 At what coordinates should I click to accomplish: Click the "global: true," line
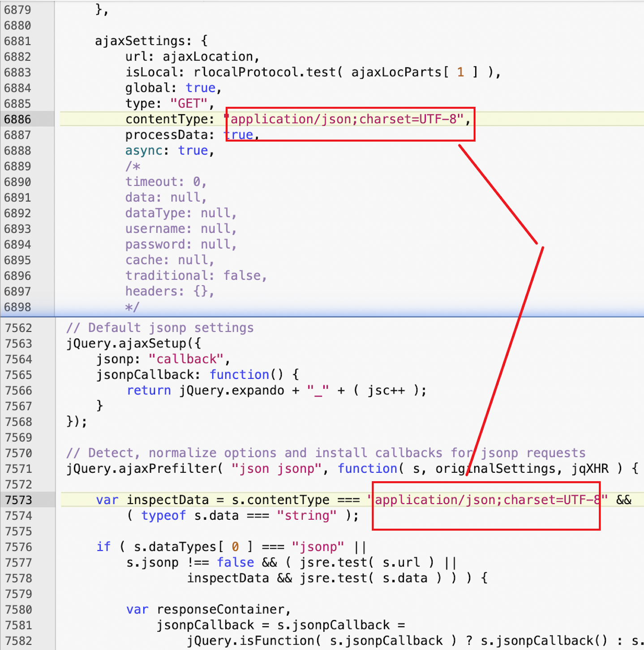(x=174, y=88)
